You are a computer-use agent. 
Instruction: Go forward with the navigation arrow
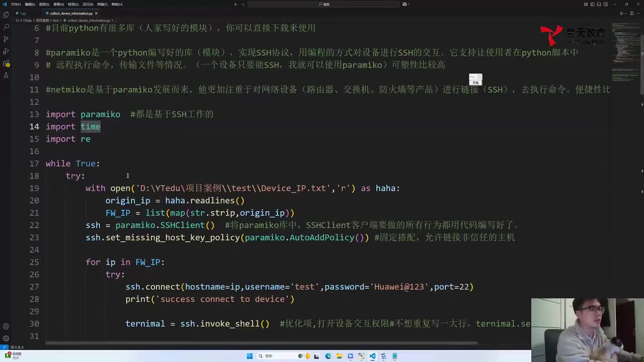[244, 4]
